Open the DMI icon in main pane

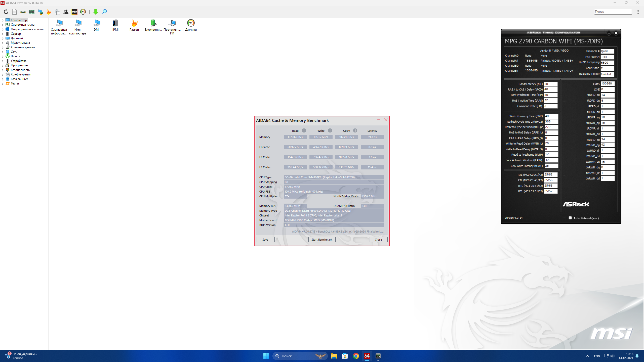(97, 23)
